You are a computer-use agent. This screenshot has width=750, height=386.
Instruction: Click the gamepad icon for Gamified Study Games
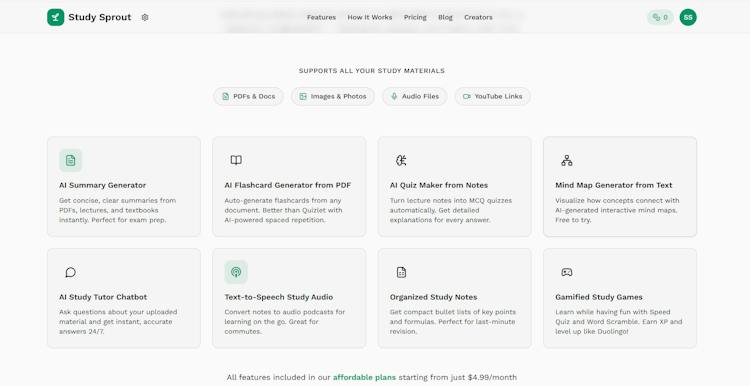(x=567, y=272)
